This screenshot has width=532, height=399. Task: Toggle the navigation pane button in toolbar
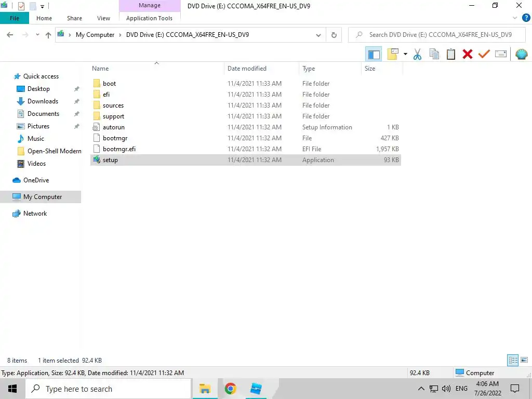point(374,54)
